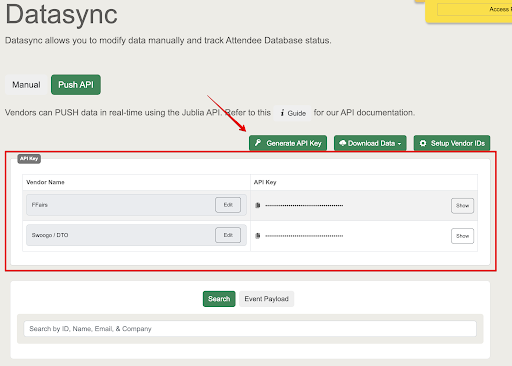Click the Setup Vendor IDs button
Screen dimensions: 512x366
coord(452,143)
